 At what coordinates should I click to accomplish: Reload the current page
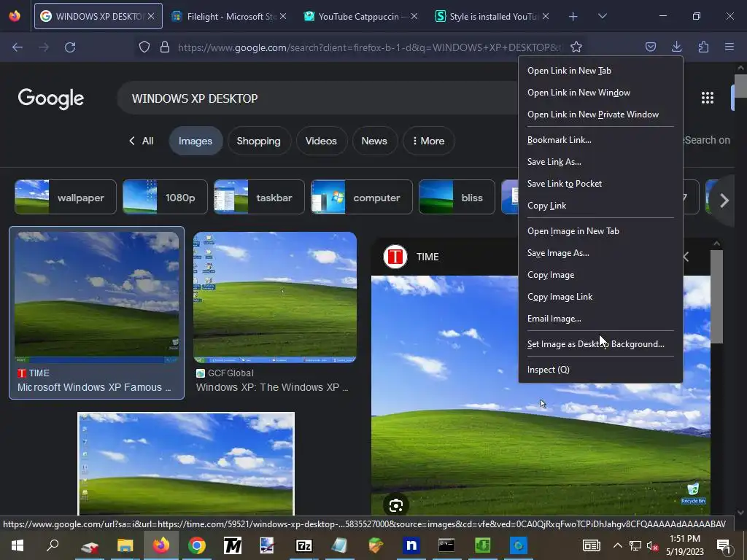(x=70, y=47)
